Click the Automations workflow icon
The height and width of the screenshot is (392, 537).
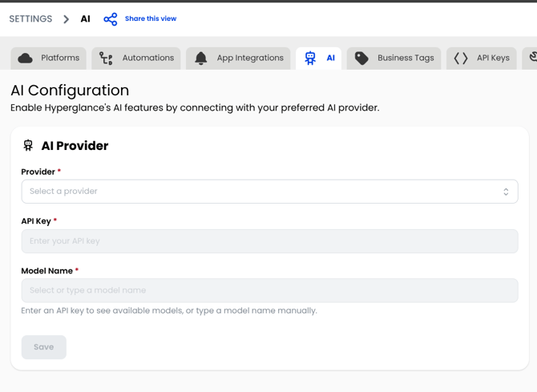pyautogui.click(x=106, y=59)
